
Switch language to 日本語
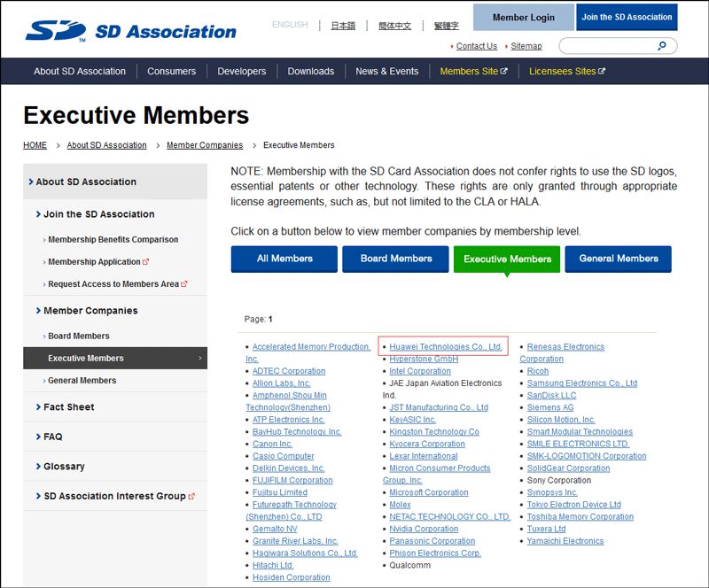pyautogui.click(x=343, y=26)
